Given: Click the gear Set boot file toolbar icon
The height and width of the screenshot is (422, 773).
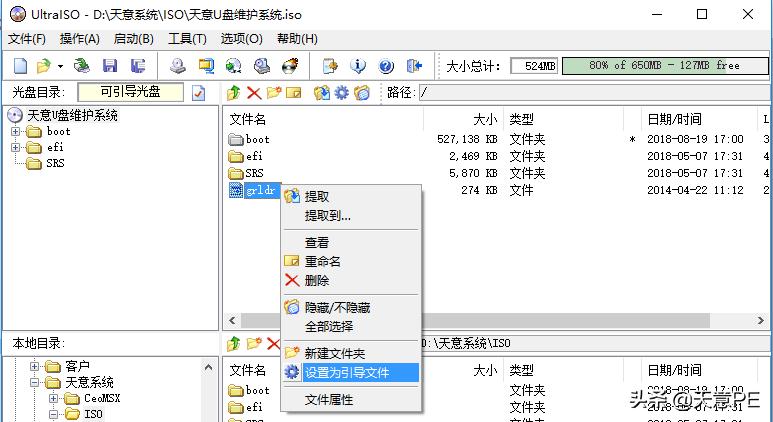Looking at the screenshot, I should (342, 92).
